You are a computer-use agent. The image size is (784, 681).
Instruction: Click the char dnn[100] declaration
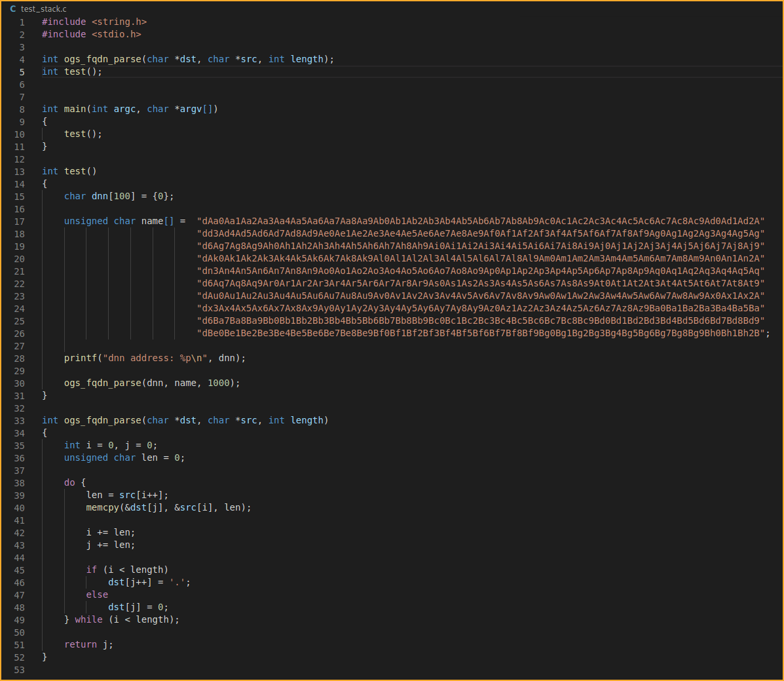coord(119,197)
